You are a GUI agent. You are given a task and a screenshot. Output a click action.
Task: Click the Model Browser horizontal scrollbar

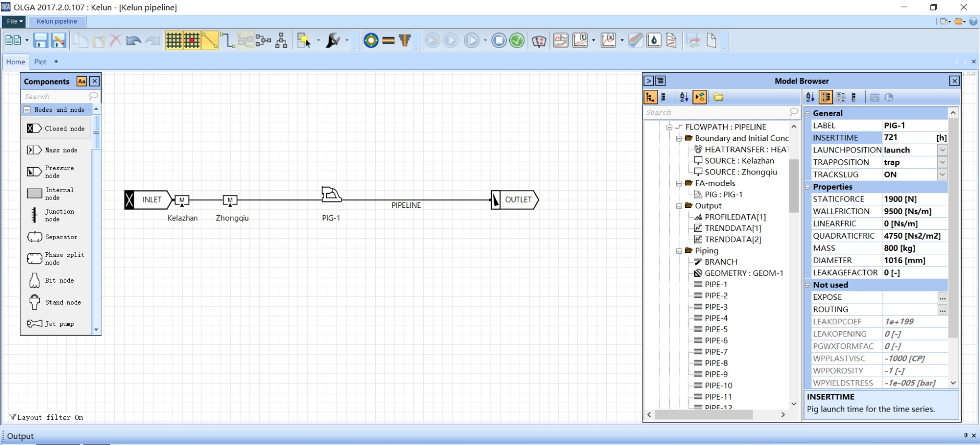pyautogui.click(x=703, y=415)
